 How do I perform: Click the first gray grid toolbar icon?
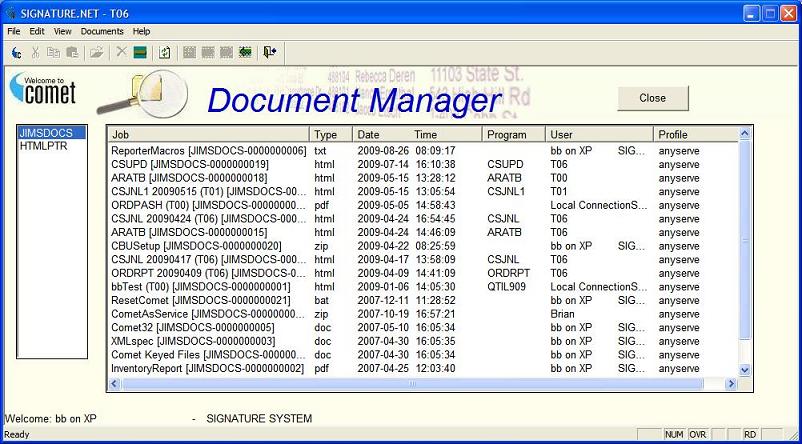tap(190, 52)
